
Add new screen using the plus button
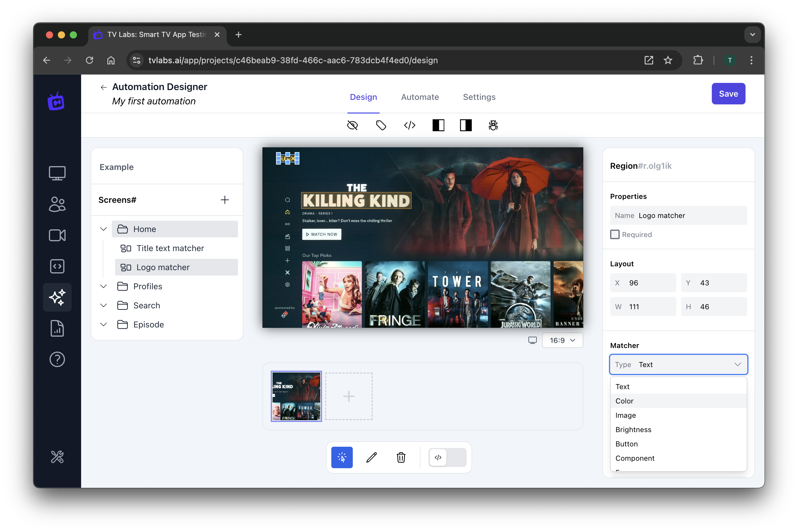225,199
